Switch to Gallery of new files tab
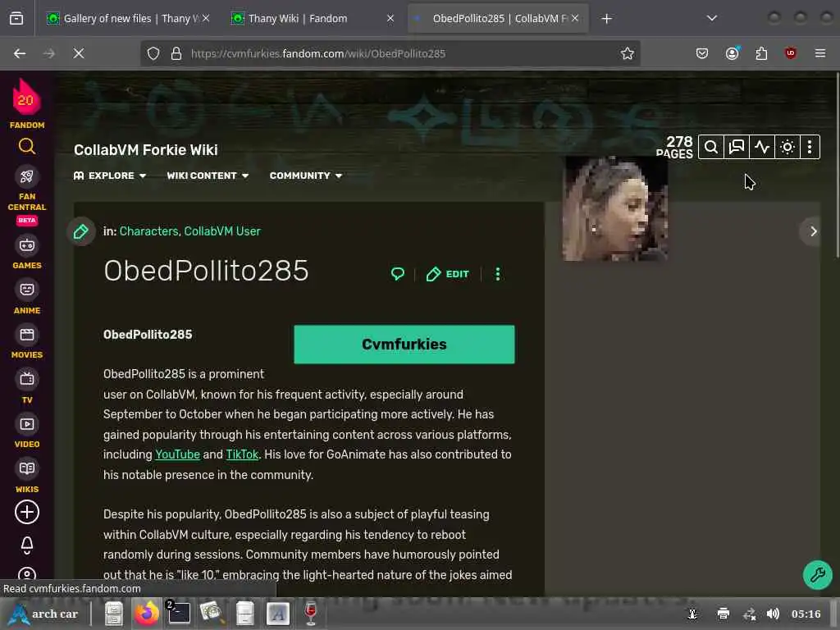 [x=129, y=18]
